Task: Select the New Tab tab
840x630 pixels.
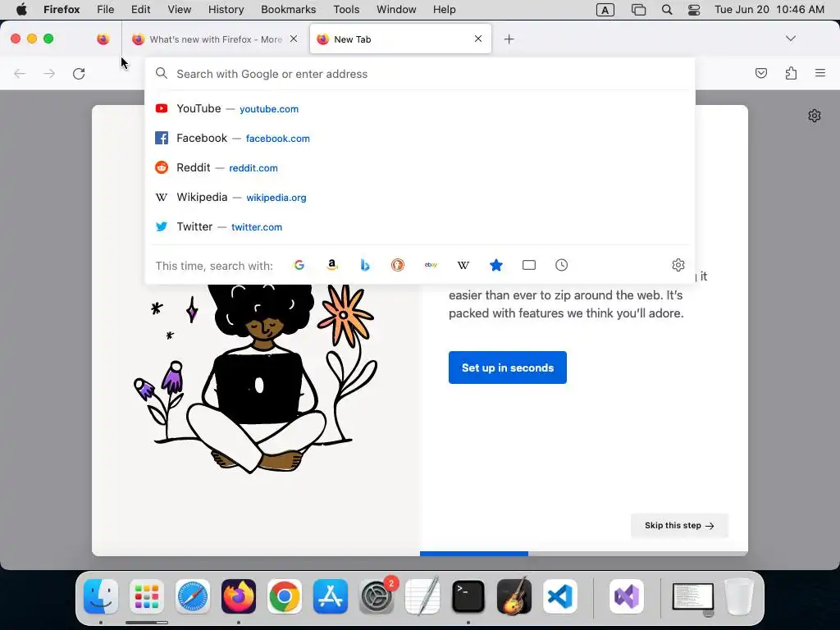Action: pyautogui.click(x=400, y=39)
